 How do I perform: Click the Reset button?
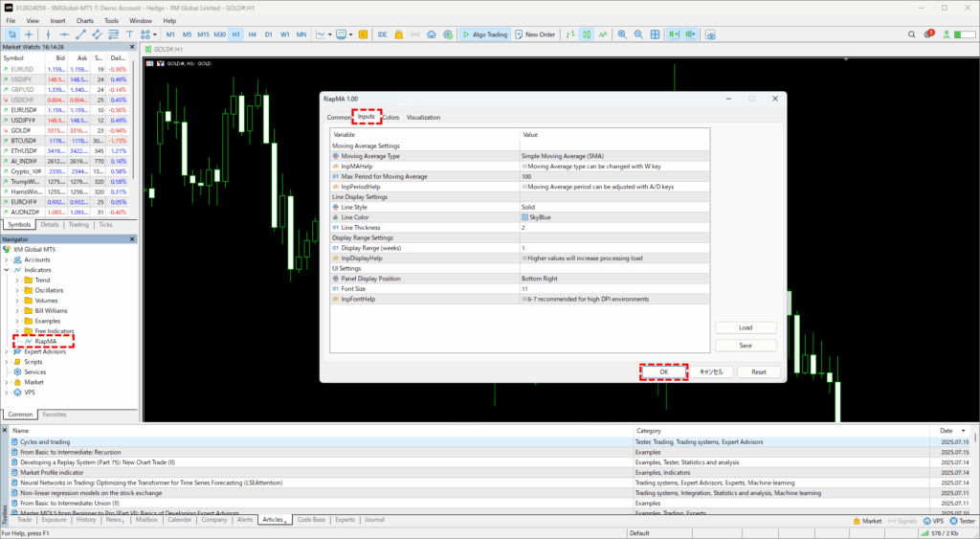pos(759,372)
